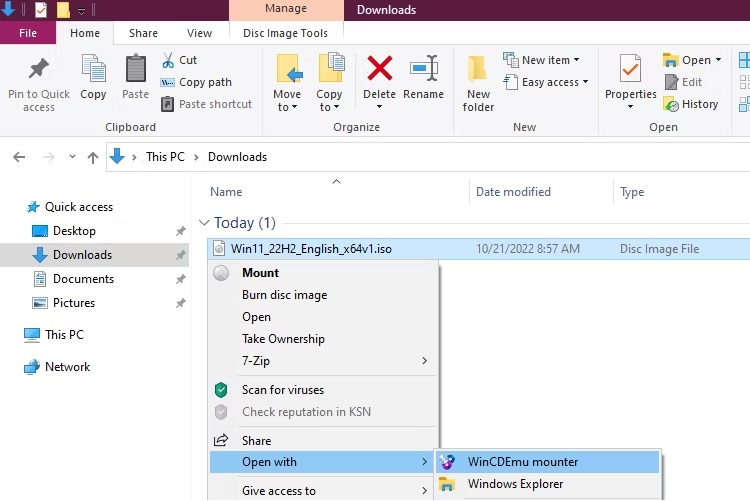This screenshot has width=750, height=501.
Task: Open the New item dropdown
Action: [541, 60]
